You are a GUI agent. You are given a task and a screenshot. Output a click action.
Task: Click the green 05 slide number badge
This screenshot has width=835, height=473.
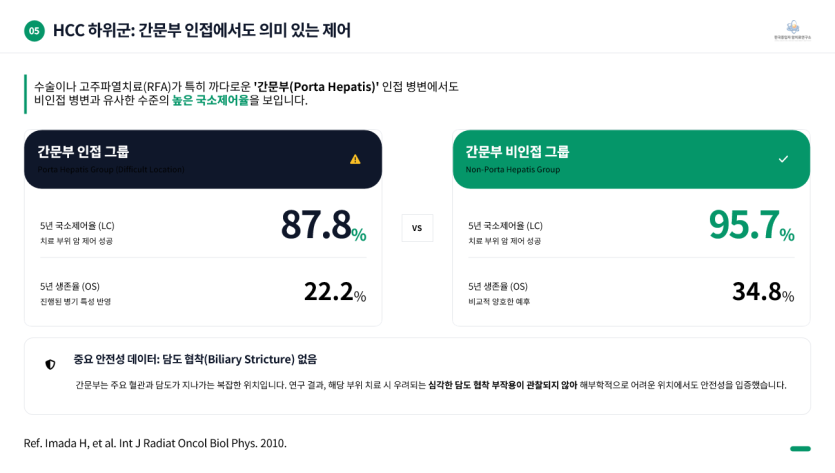34,31
